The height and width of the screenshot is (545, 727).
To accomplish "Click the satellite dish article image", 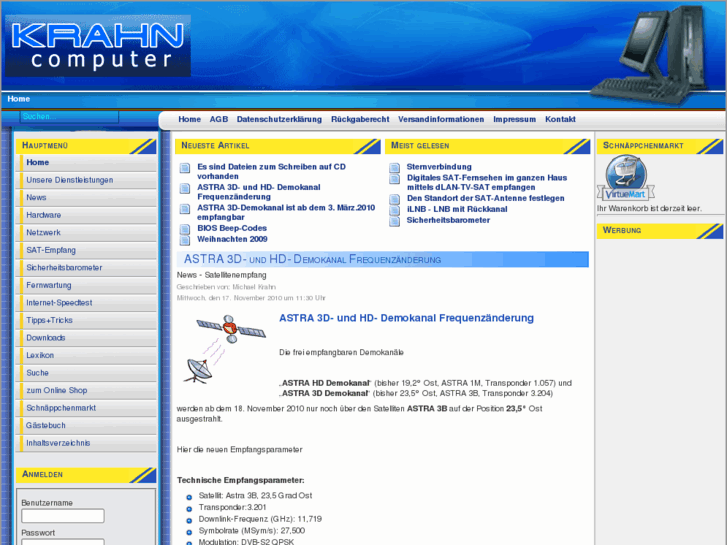I will [225, 349].
